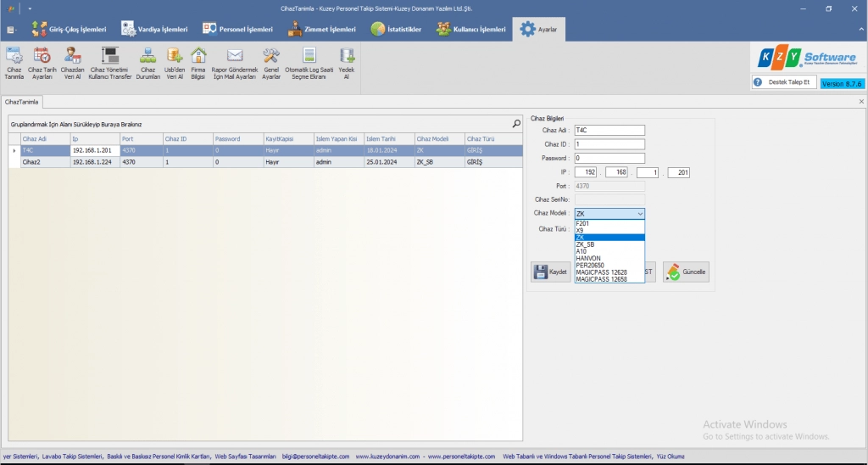
Task: Open the İstatistikler ribbon tab
Action: pos(396,29)
